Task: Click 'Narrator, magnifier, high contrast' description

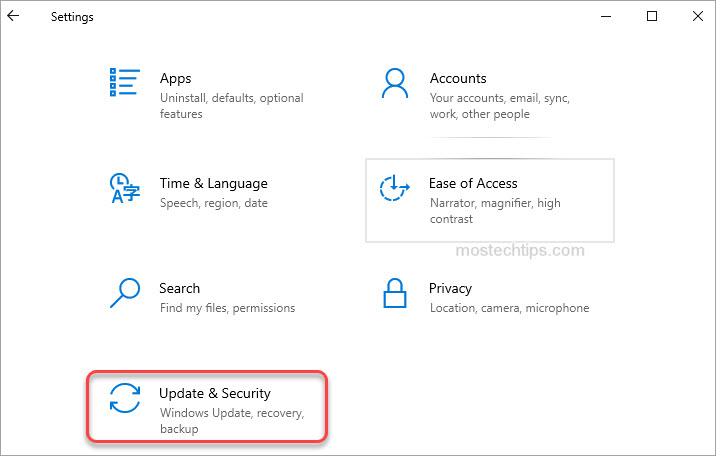Action: pos(494,210)
